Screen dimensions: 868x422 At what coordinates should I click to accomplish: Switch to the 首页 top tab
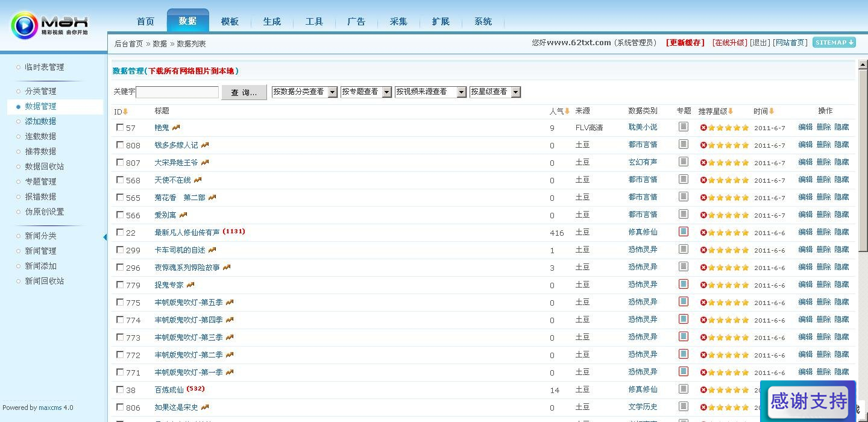tap(145, 22)
